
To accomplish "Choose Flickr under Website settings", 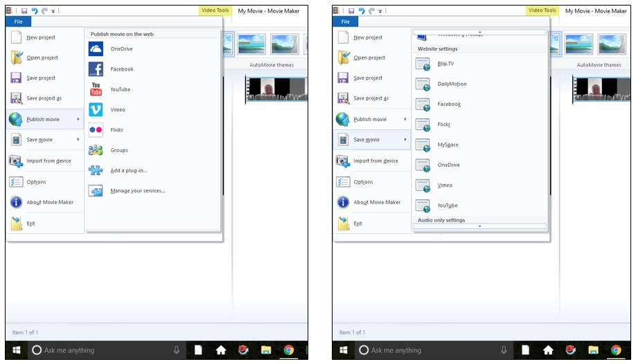I will coord(480,125).
